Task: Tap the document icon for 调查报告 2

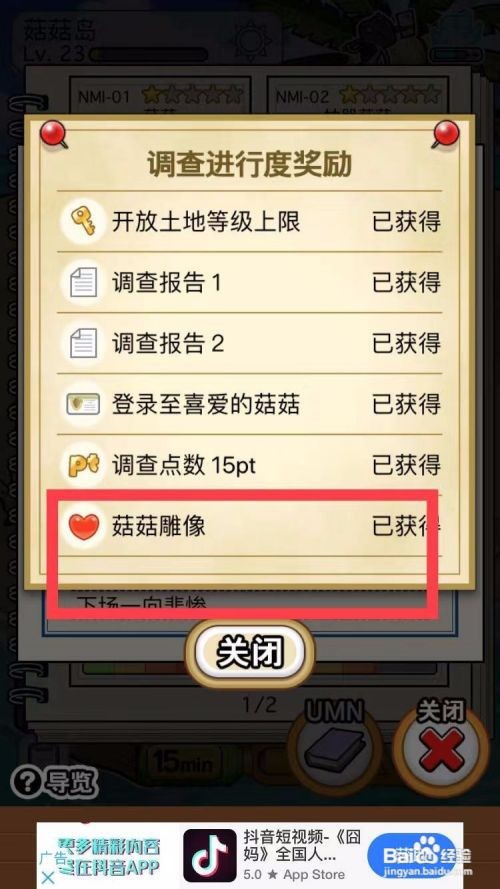Action: (x=83, y=344)
